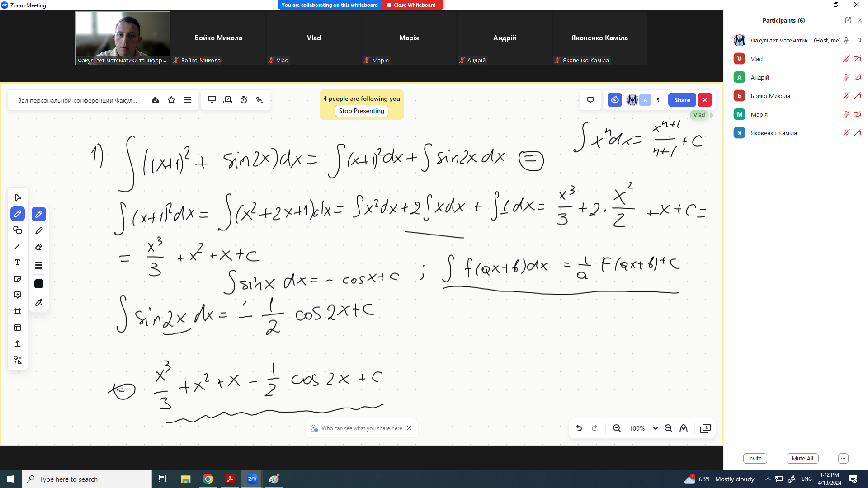The image size is (868, 488).
Task: Star this whiteboard as favorite
Action: pos(171,100)
